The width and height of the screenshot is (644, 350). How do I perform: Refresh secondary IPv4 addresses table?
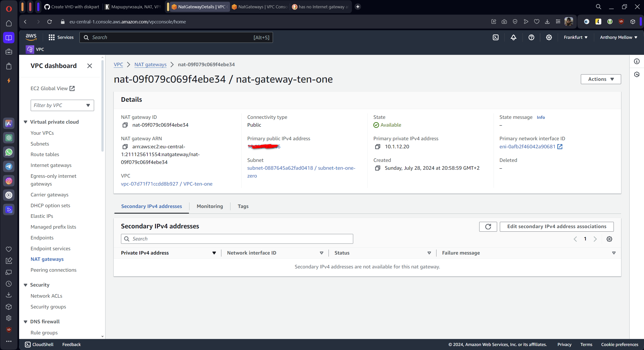[x=488, y=227]
